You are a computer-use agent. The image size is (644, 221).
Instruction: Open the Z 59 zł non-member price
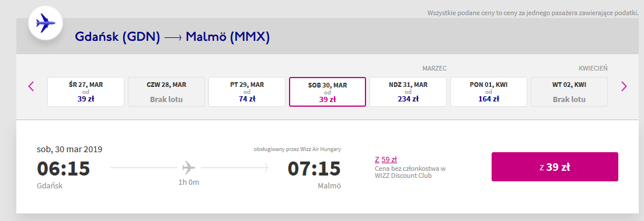386,160
